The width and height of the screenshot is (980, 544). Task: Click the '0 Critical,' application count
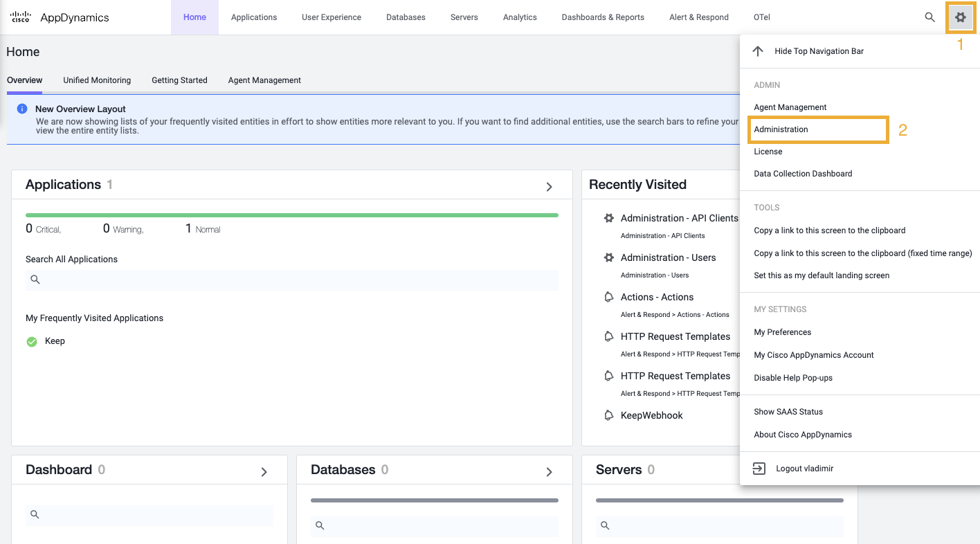[44, 229]
